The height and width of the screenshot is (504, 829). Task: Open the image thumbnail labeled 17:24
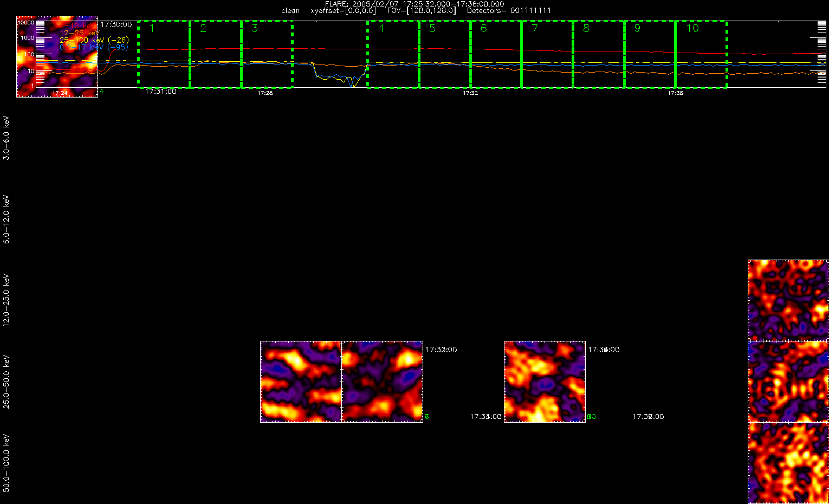57,57
